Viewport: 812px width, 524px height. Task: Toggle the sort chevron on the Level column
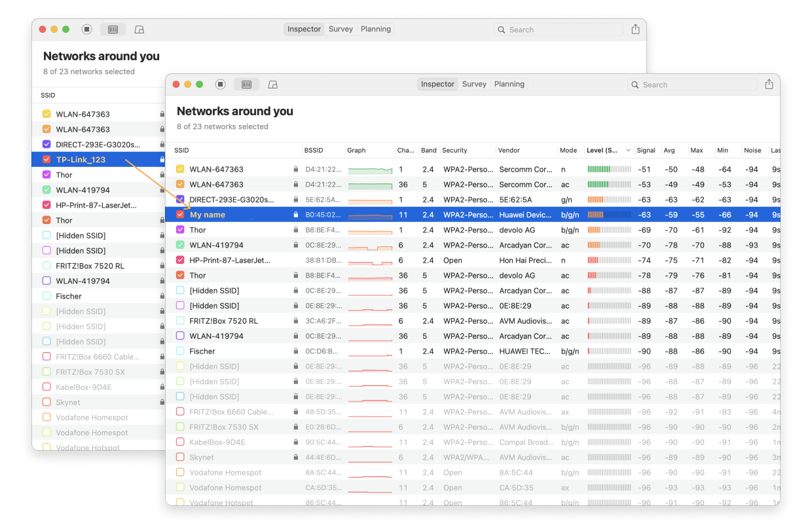(x=628, y=151)
